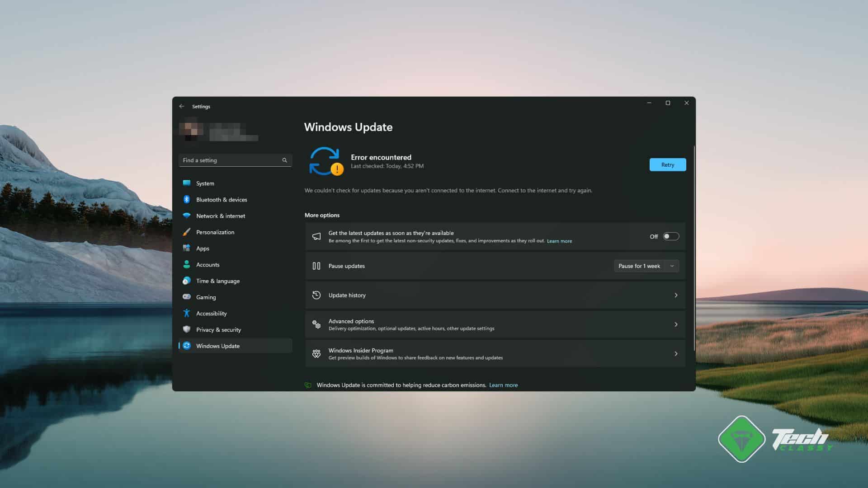
Task: Open Accounts settings page
Action: tap(208, 265)
